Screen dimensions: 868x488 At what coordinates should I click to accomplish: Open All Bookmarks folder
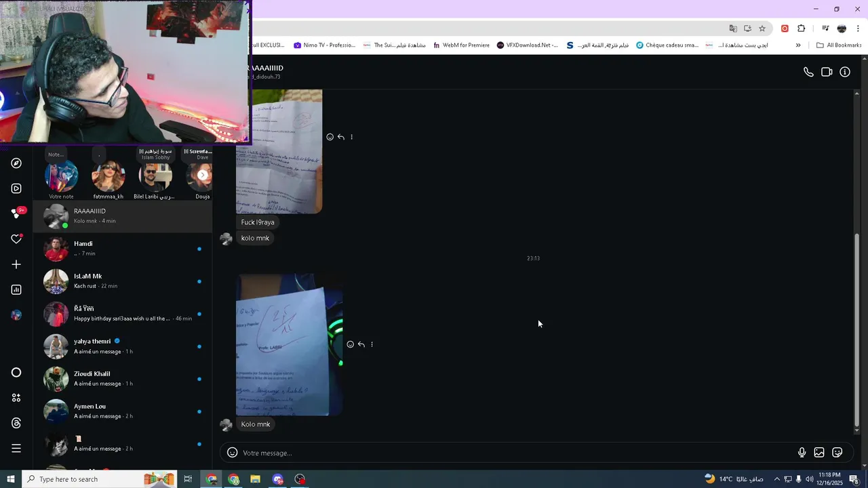point(839,45)
